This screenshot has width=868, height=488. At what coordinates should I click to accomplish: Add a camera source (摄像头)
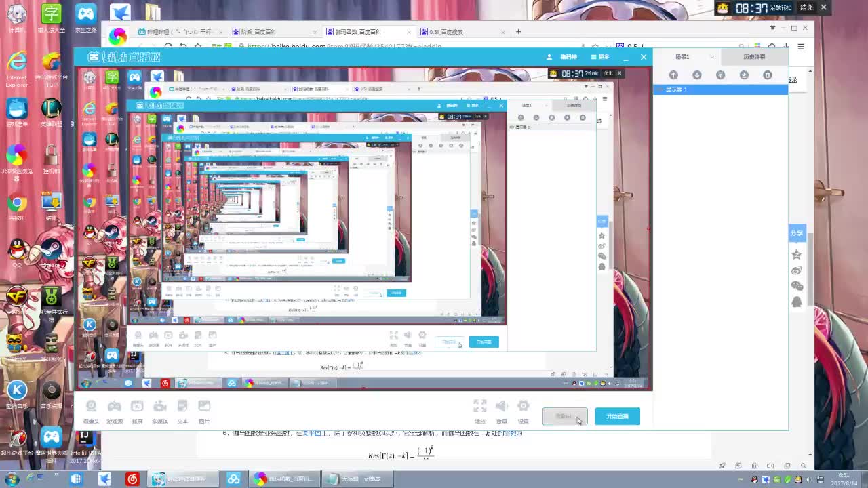91,411
